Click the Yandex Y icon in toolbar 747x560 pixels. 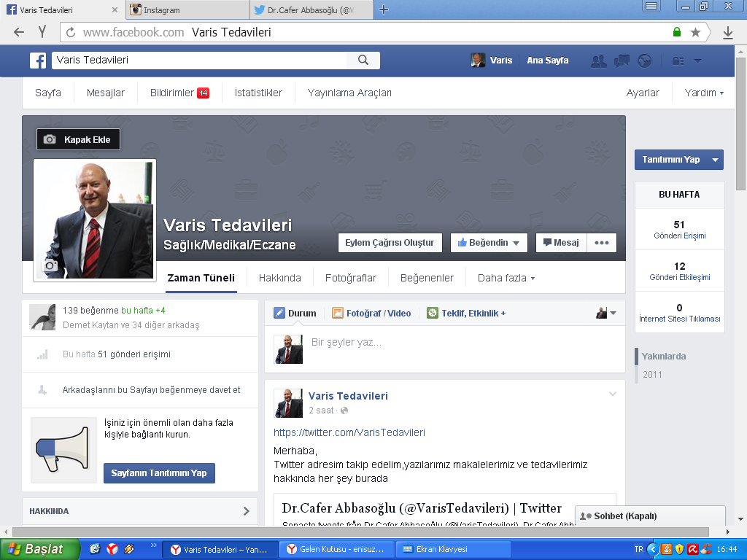click(42, 32)
